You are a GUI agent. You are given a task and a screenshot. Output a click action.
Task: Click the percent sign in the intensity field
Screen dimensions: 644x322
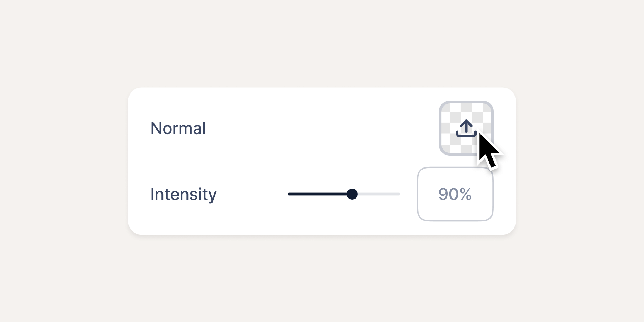coord(465,194)
